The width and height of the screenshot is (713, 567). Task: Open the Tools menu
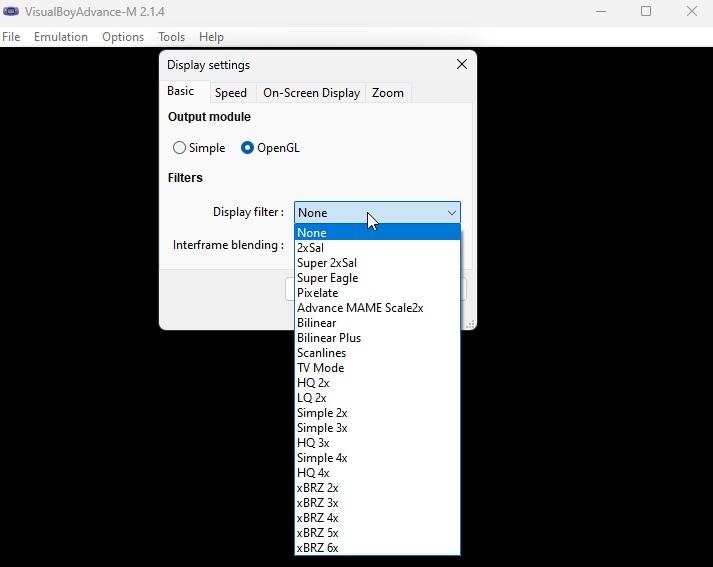171,37
